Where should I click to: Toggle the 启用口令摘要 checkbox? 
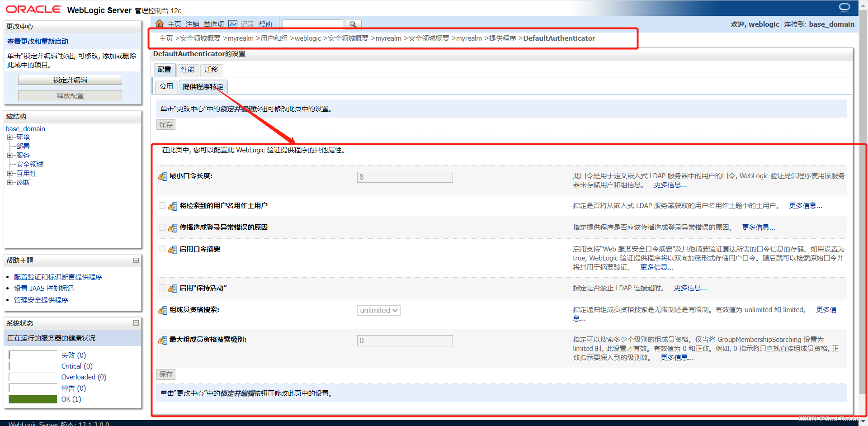(161, 249)
